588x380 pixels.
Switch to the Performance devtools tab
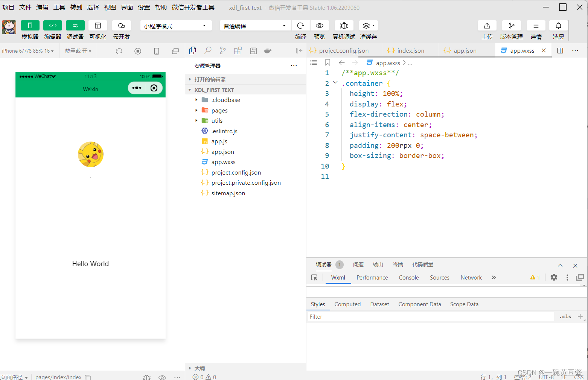tap(372, 278)
